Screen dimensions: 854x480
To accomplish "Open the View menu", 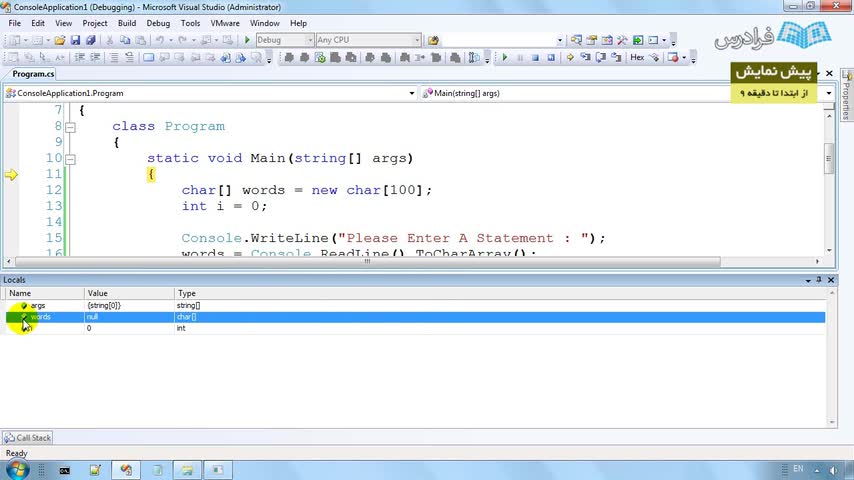I will (63, 23).
